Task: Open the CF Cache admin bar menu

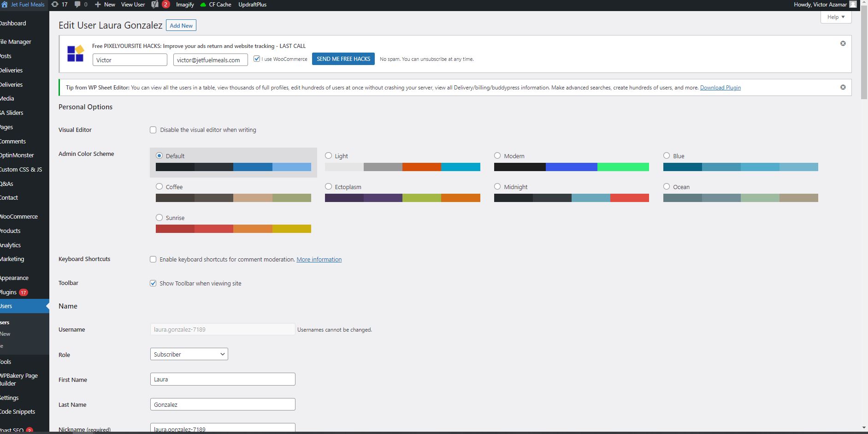Action: [216, 5]
